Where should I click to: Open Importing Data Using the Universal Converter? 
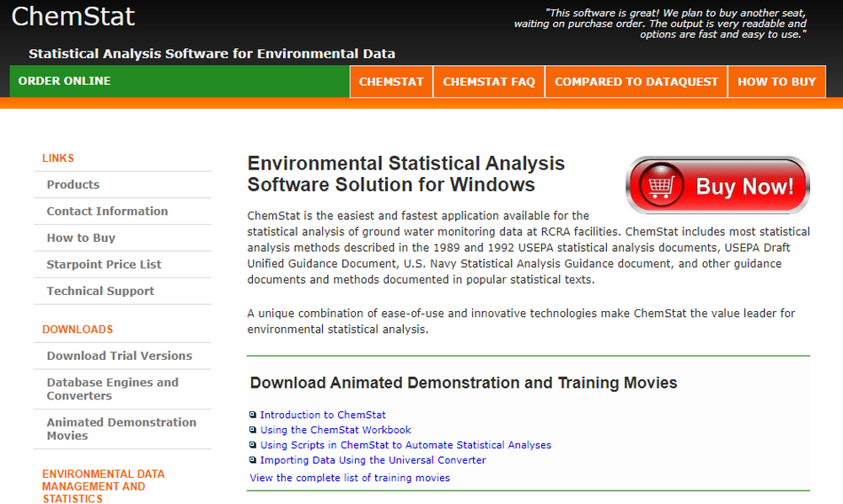(373, 460)
